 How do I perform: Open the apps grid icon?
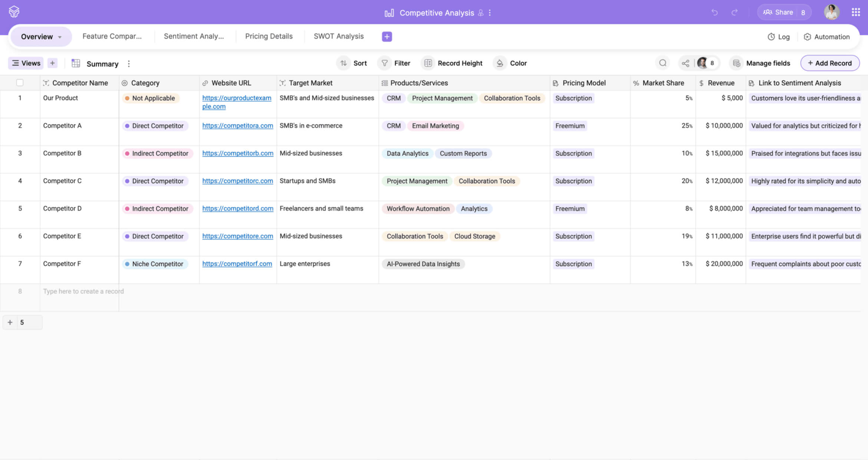click(x=856, y=13)
